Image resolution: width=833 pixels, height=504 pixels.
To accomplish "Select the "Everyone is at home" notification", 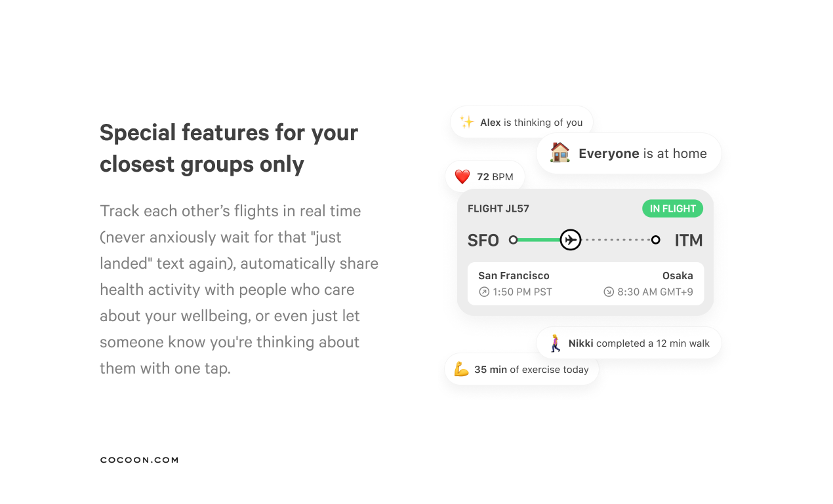I will click(629, 153).
